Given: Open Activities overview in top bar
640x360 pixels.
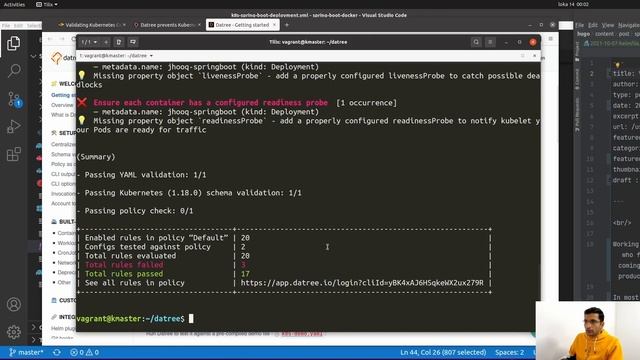Looking at the screenshot, I should tap(14, 4).
